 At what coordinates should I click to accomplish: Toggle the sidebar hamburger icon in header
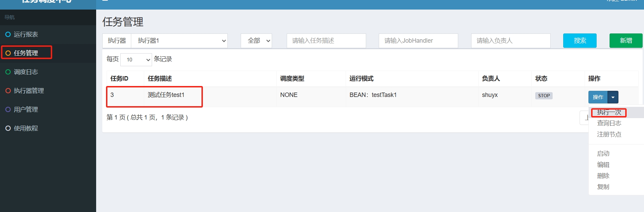(x=105, y=1)
